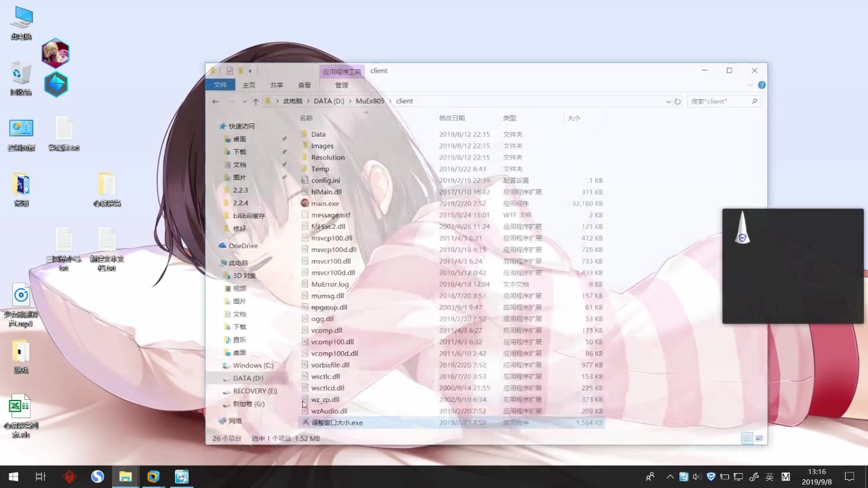The width and height of the screenshot is (868, 488).
Task: Select RECOVERY (E:) drive in the navigation pane
Action: (255, 391)
